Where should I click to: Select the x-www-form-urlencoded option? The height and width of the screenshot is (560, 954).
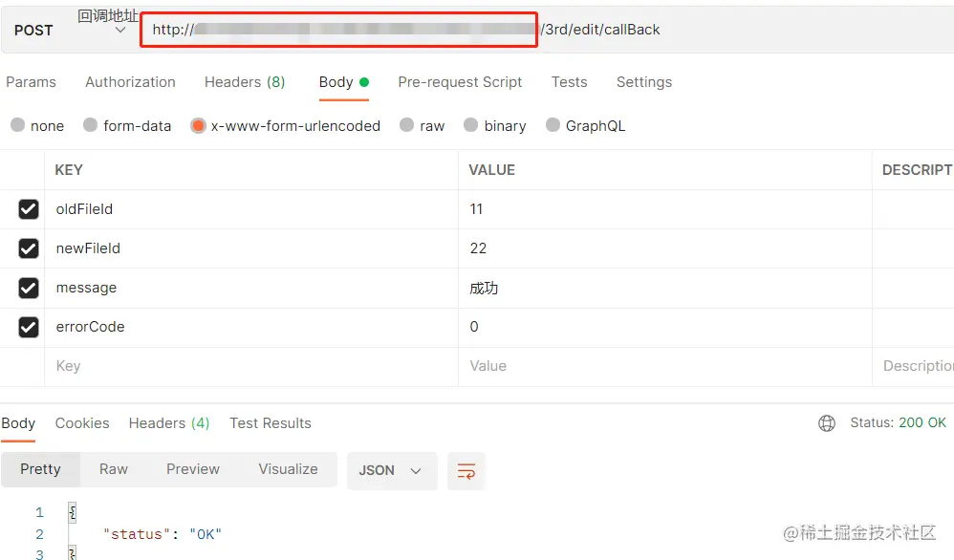coord(198,126)
